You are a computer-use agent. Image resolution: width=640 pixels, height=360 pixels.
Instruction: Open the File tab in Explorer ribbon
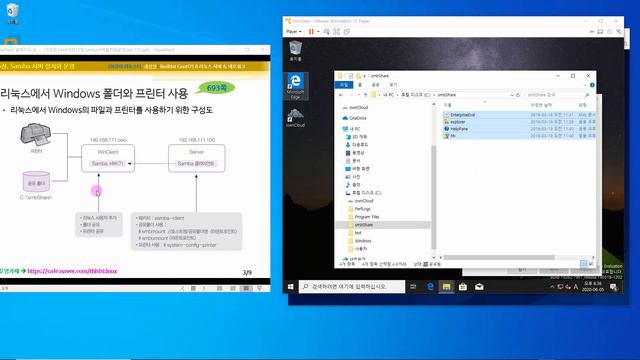pyautogui.click(x=344, y=84)
